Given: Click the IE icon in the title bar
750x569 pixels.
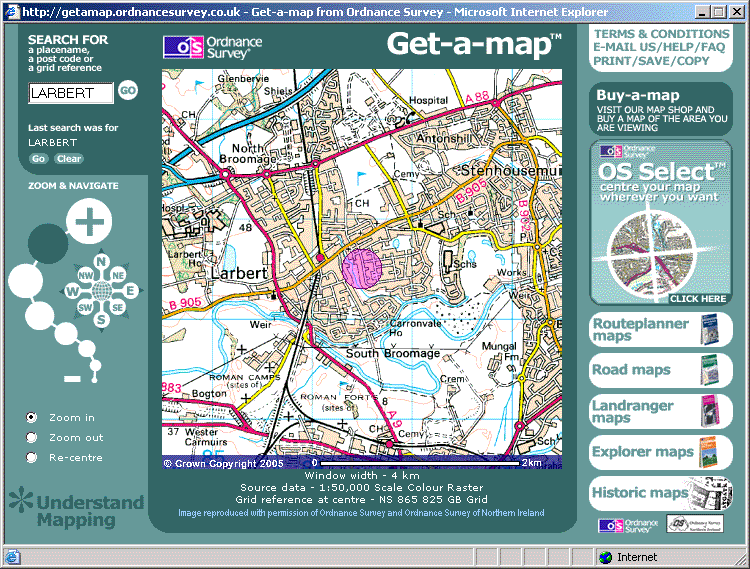Looking at the screenshot, I should [x=12, y=11].
